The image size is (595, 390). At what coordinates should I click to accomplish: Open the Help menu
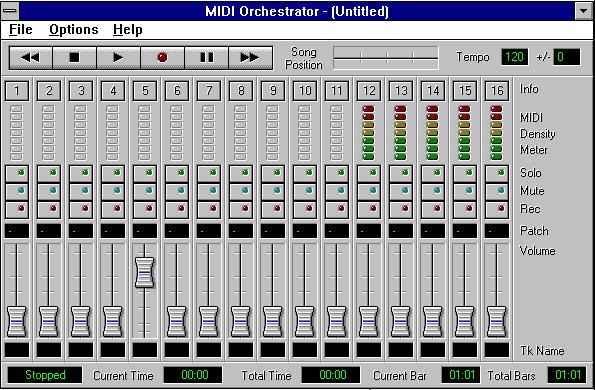click(128, 30)
